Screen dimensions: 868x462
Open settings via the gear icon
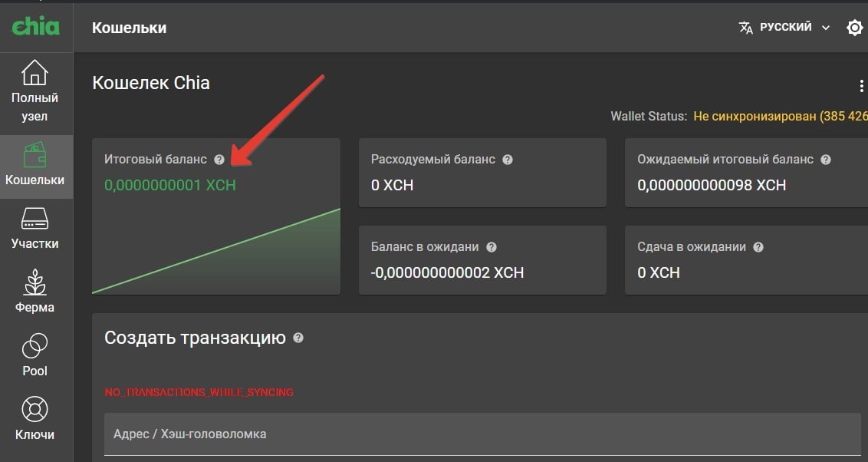point(855,27)
